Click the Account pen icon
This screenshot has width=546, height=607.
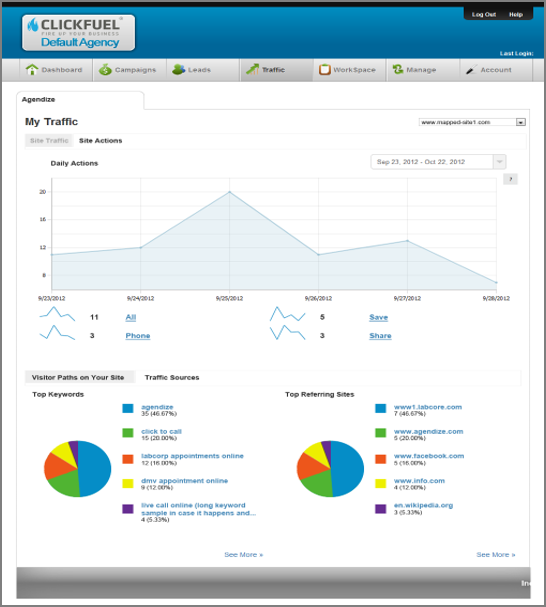pyautogui.click(x=471, y=70)
